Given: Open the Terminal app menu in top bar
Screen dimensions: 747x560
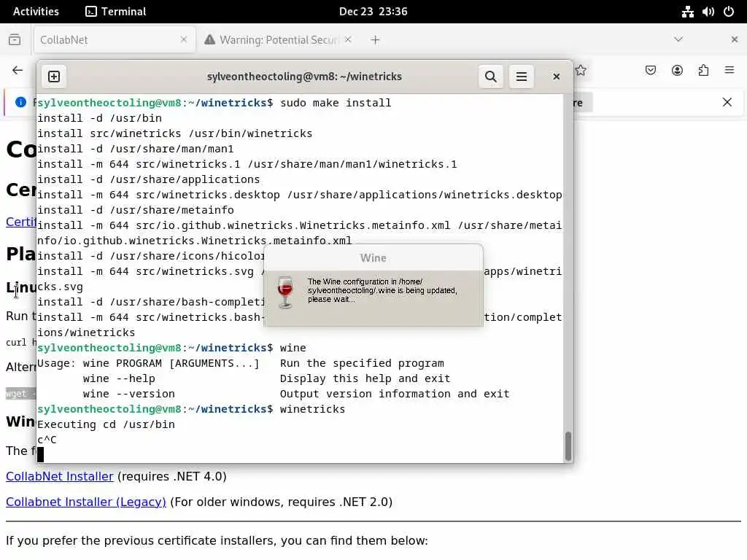Looking at the screenshot, I should point(116,12).
